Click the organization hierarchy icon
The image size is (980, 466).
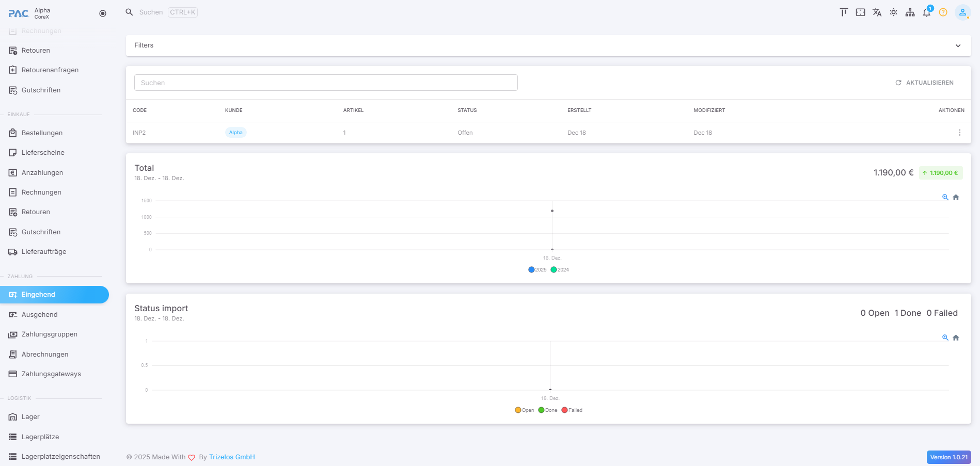[910, 12]
